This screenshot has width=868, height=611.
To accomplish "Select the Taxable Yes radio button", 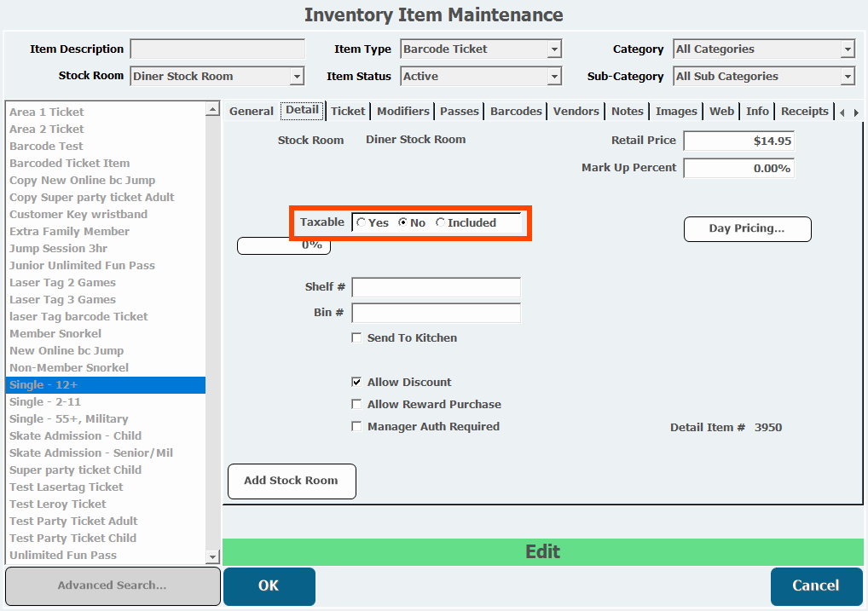I will point(362,223).
